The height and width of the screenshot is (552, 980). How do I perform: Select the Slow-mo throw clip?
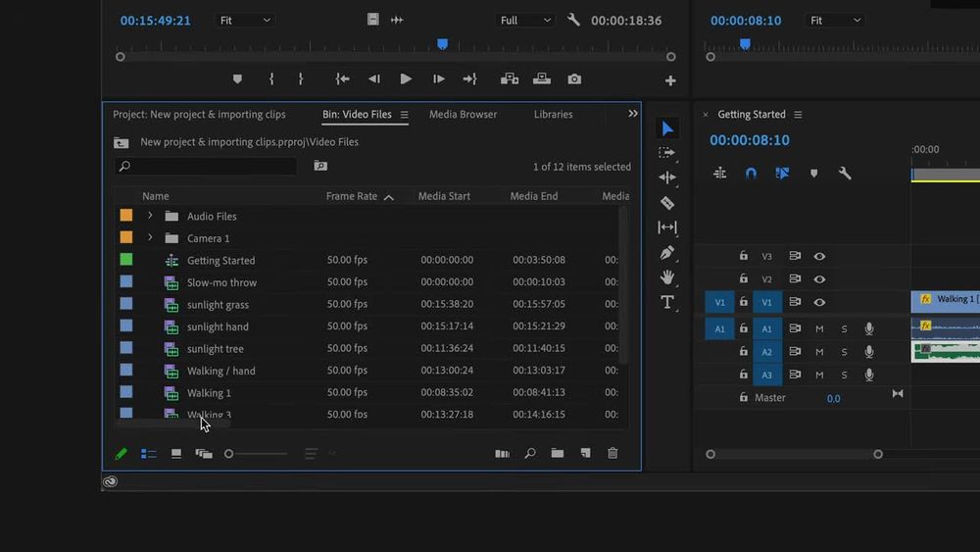click(221, 282)
